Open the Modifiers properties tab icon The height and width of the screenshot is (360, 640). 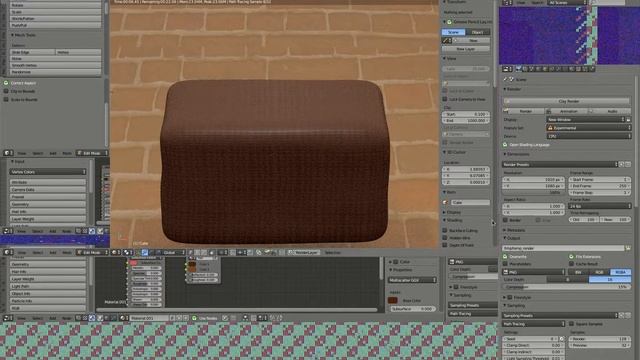(558, 69)
